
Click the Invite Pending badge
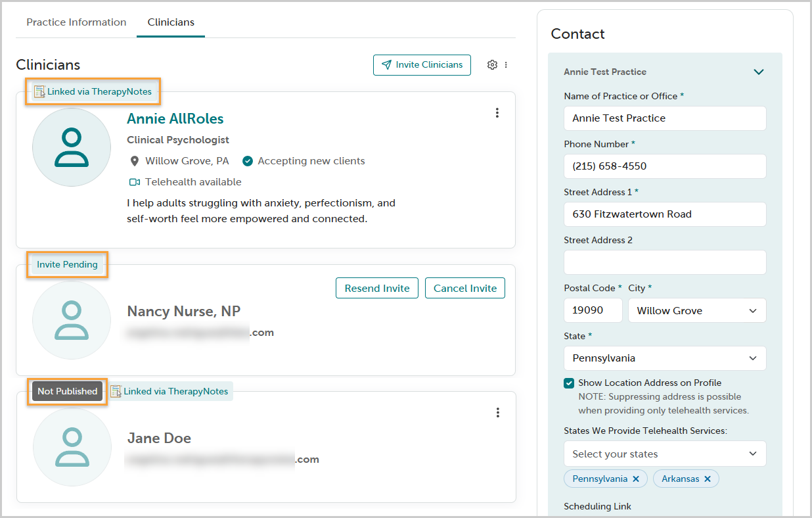pyautogui.click(x=67, y=265)
